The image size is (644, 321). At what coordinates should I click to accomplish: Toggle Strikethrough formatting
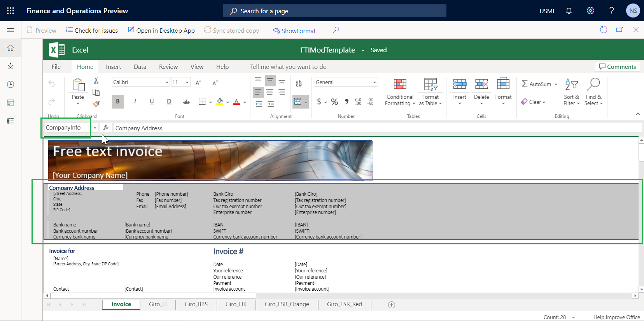[186, 102]
